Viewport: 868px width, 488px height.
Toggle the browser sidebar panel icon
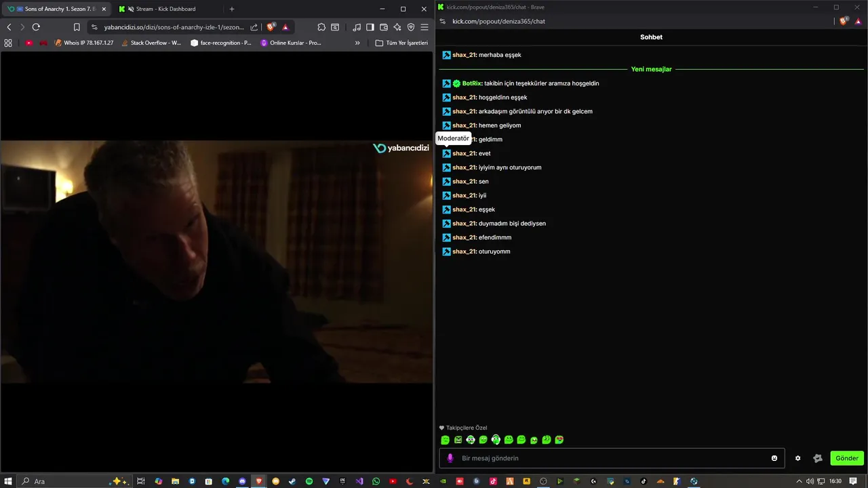[370, 27]
